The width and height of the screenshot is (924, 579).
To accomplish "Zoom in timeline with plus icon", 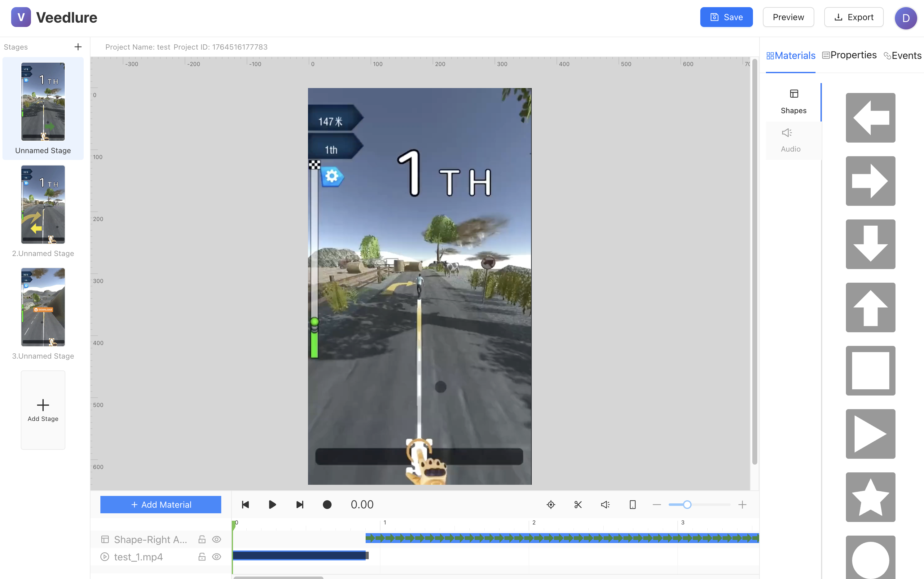I will [x=742, y=505].
